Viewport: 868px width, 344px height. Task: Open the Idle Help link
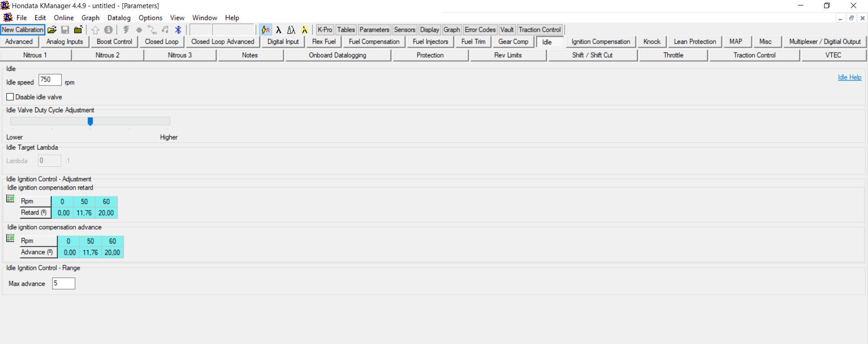[849, 77]
